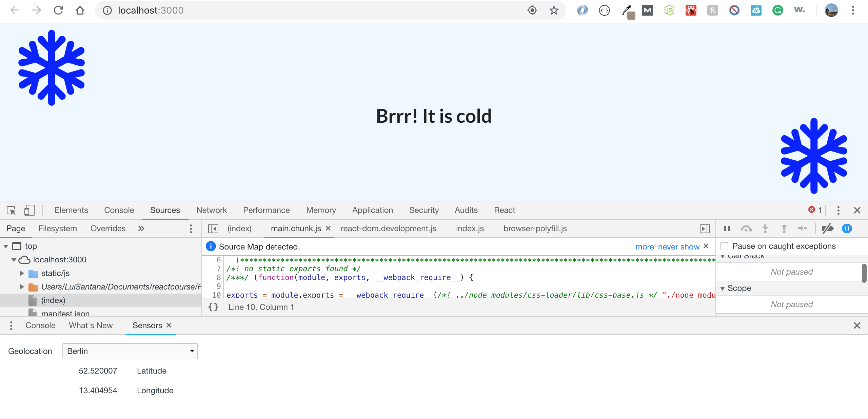Reload the page in the browser
Screen dimensions: 868x419
[58, 10]
